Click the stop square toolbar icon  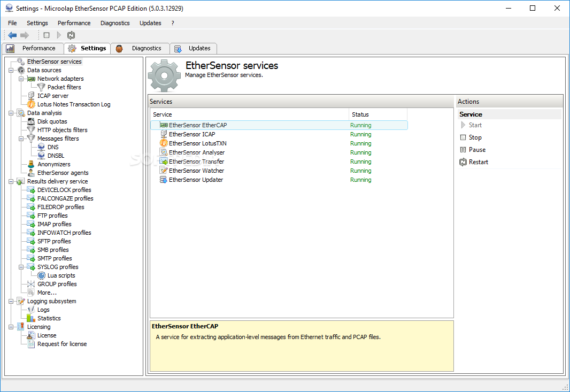pos(47,35)
